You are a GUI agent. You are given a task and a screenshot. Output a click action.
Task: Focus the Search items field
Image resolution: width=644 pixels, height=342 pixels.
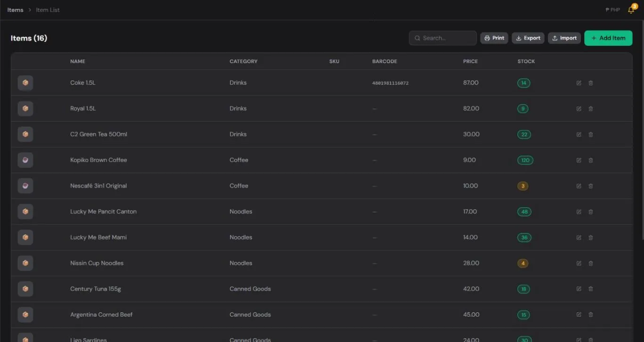[x=443, y=38]
